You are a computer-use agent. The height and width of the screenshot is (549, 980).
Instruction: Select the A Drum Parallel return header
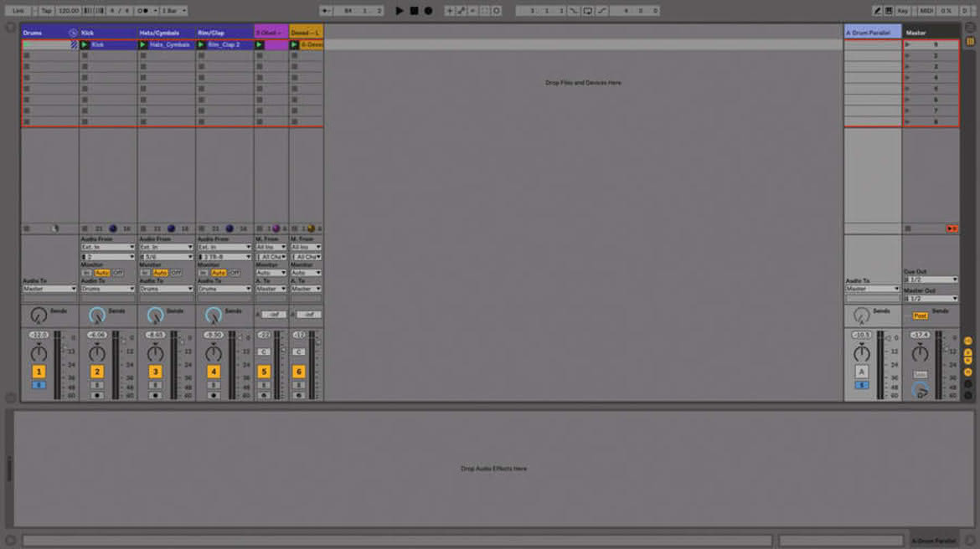tap(873, 33)
